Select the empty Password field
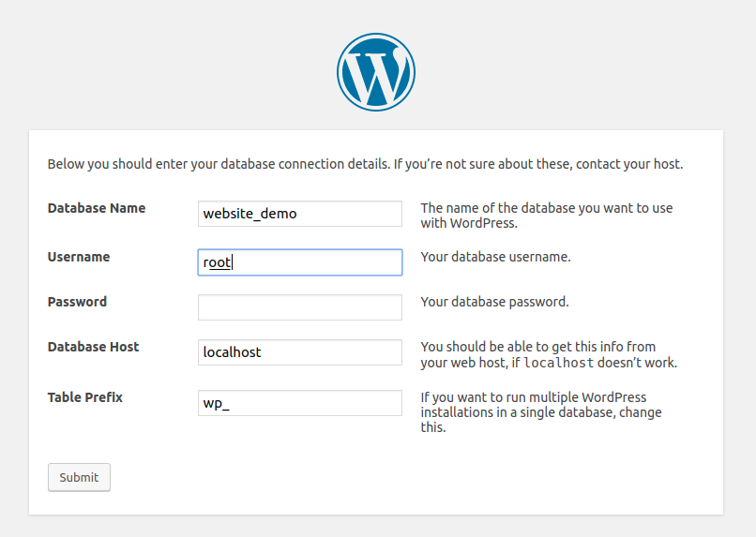 coord(300,307)
